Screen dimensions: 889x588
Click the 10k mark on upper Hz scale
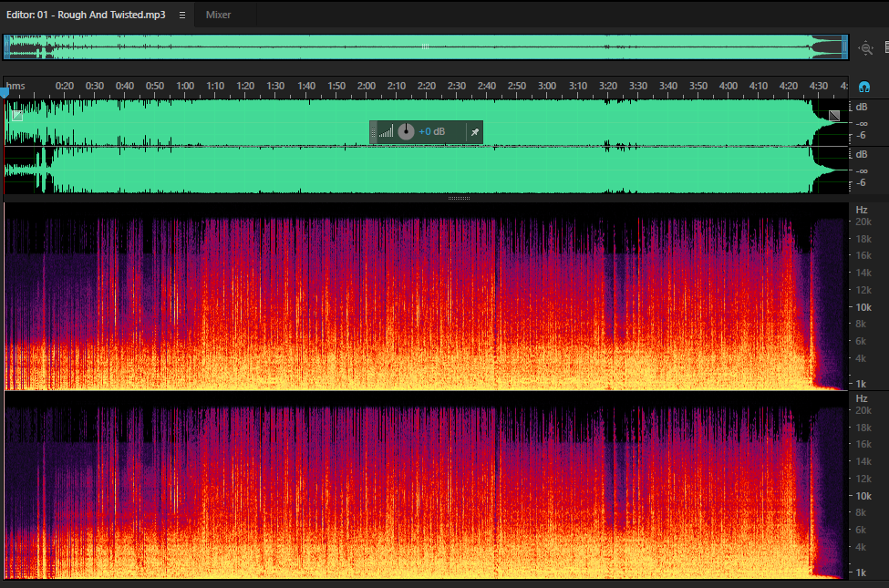point(863,307)
